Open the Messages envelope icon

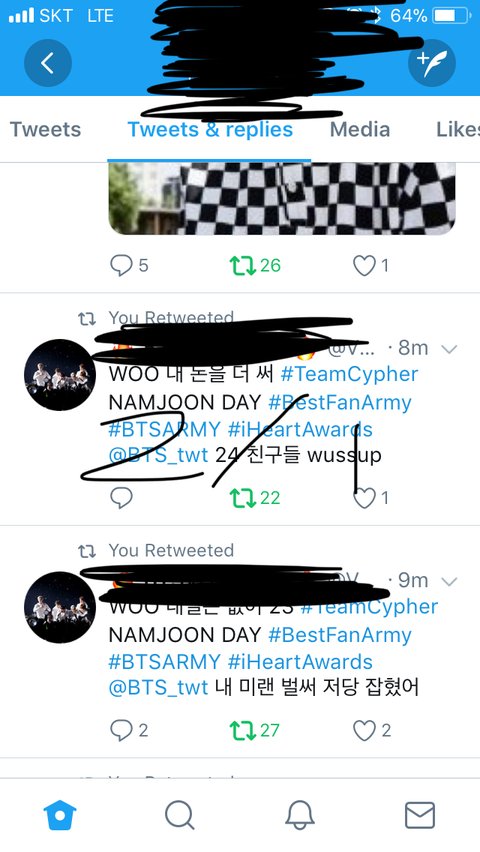420,815
